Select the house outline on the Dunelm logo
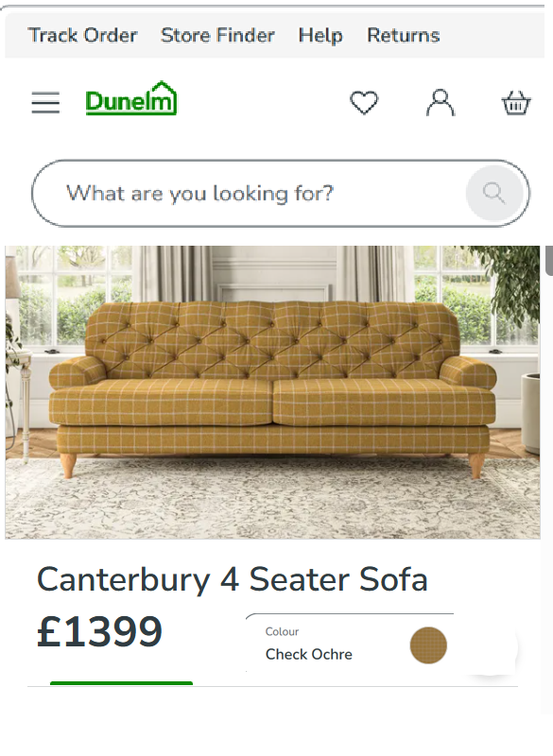Image resolution: width=553 pixels, height=756 pixels. [161, 92]
